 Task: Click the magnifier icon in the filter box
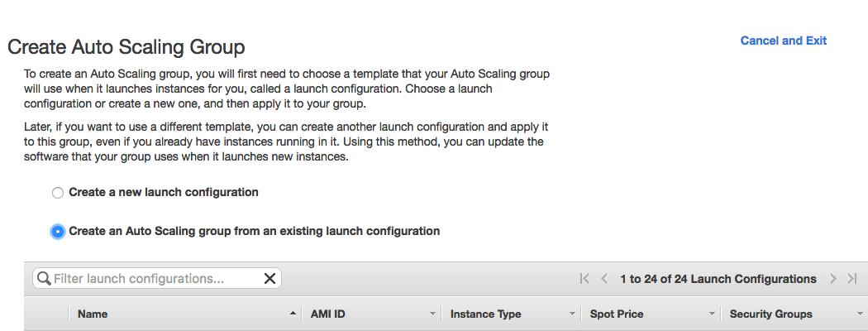pos(44,279)
